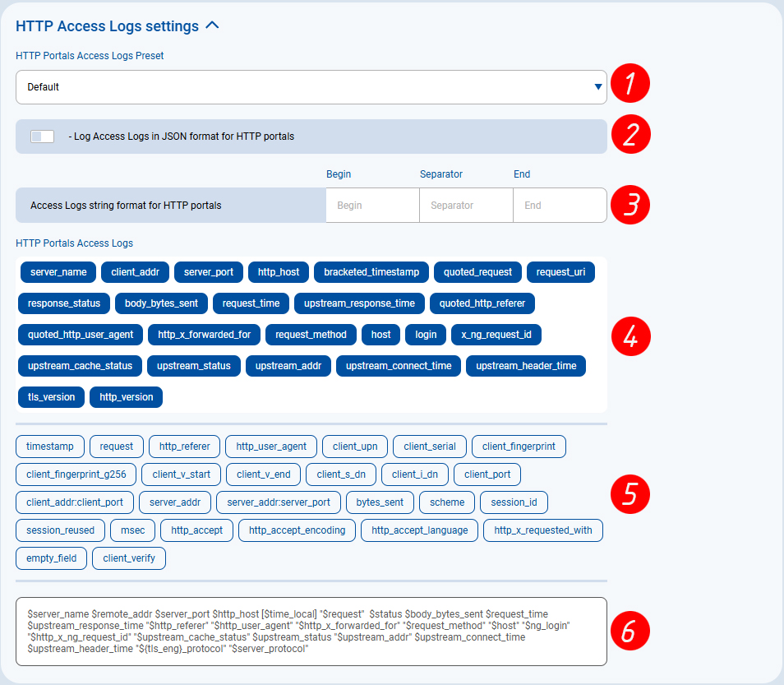The image size is (784, 685).
Task: Add the http_accept_language field
Action: pyautogui.click(x=419, y=530)
